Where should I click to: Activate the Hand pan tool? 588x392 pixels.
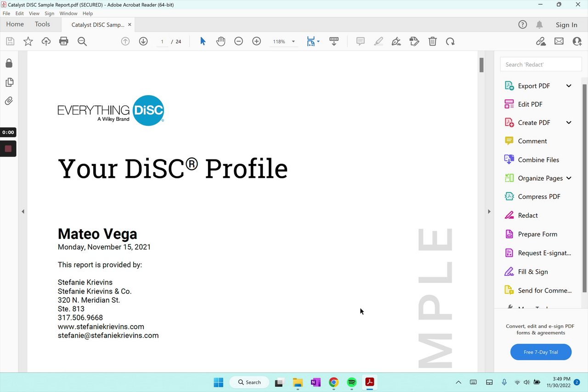[221, 41]
